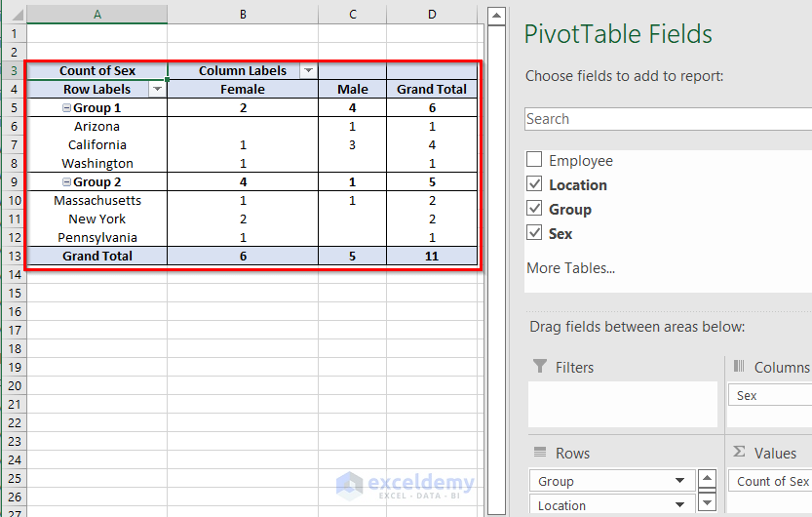812x517 pixels.
Task: Select Count of Sex in Values area
Action: pos(769,481)
